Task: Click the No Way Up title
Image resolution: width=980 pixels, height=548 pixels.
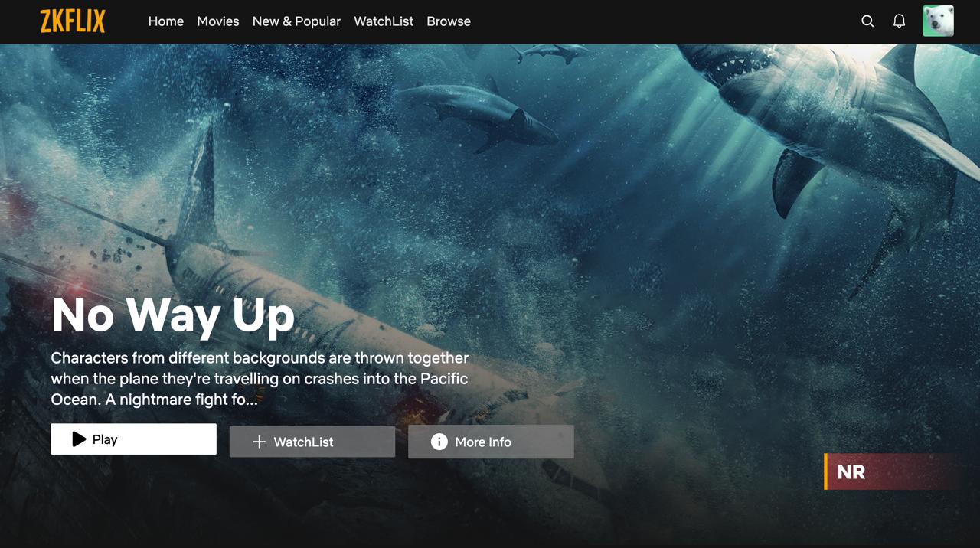Action: (173, 315)
